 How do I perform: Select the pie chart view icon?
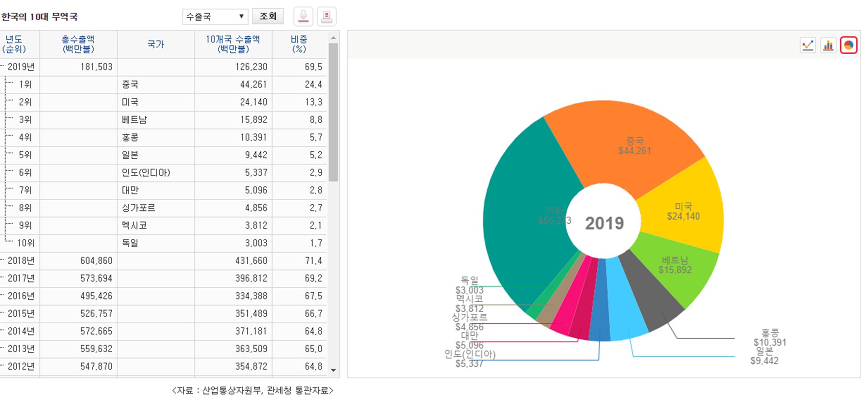(848, 45)
